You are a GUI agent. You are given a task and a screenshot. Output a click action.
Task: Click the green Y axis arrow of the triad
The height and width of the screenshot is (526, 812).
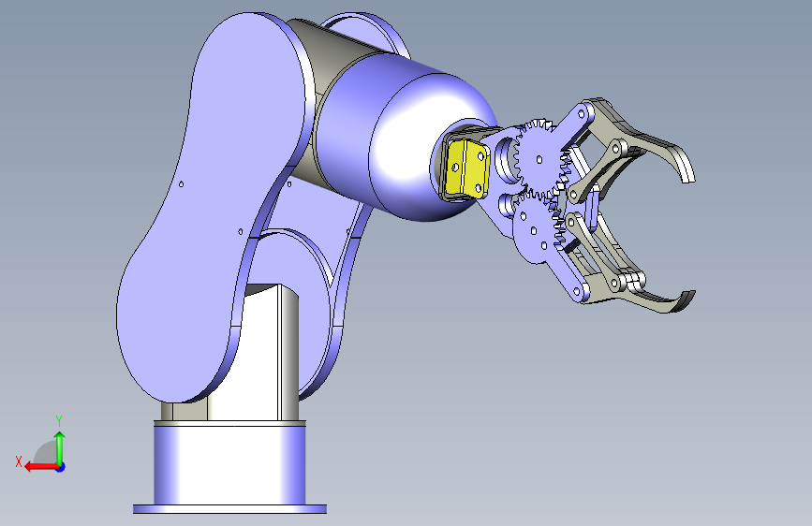click(60, 447)
